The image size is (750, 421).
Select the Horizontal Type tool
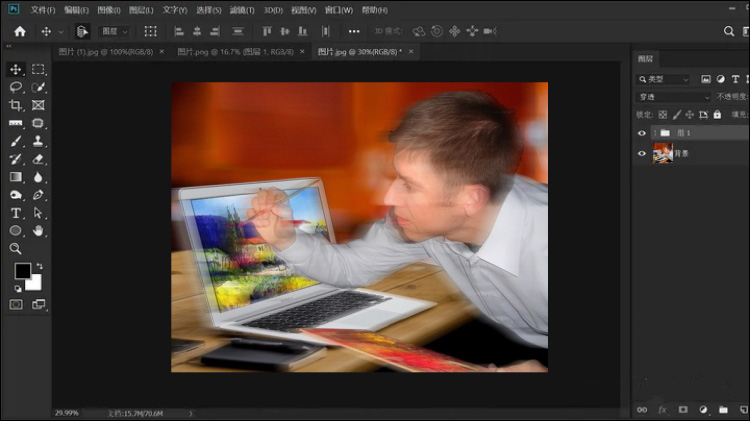tap(15, 213)
